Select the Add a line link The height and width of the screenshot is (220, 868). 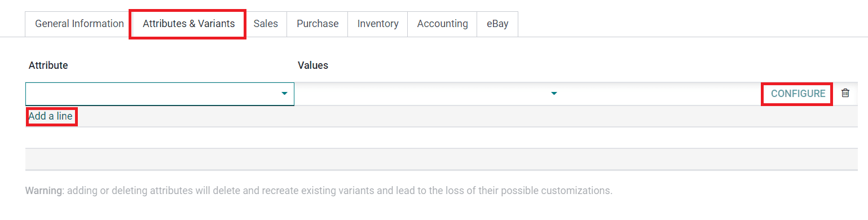point(51,116)
